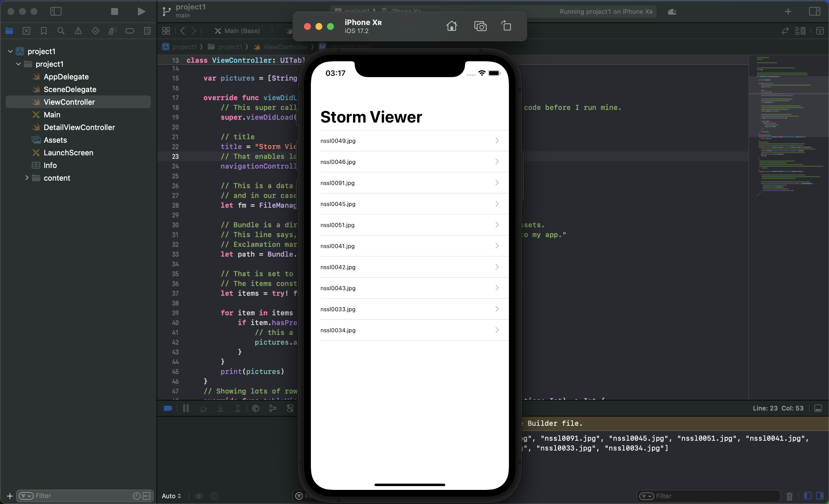The width and height of the screenshot is (829, 504).
Task: Switch to Main (Base) editor tab
Action: (x=237, y=31)
